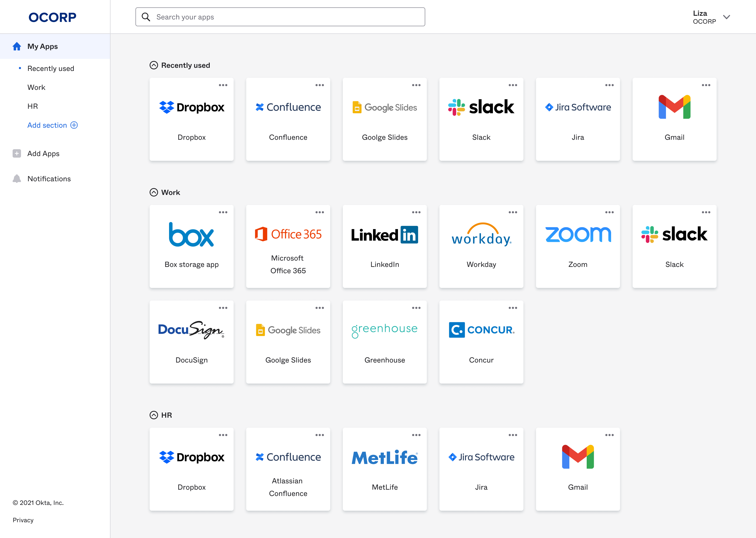The image size is (756, 538).
Task: Open the options menu on the Slack tile
Action: 513,85
